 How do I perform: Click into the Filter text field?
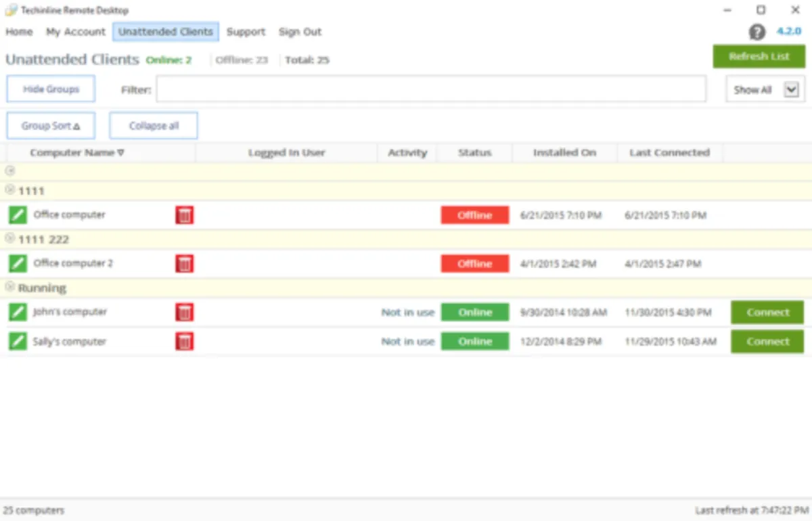(x=430, y=89)
